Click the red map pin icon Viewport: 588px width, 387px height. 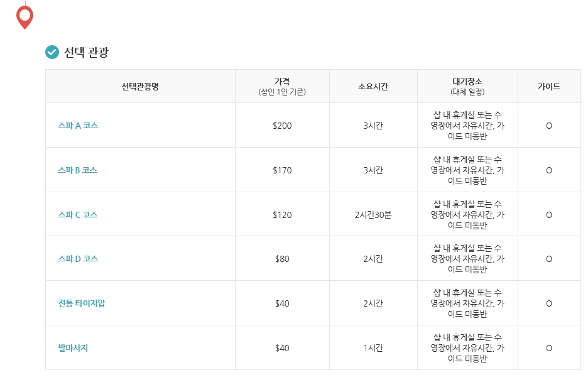click(x=24, y=17)
